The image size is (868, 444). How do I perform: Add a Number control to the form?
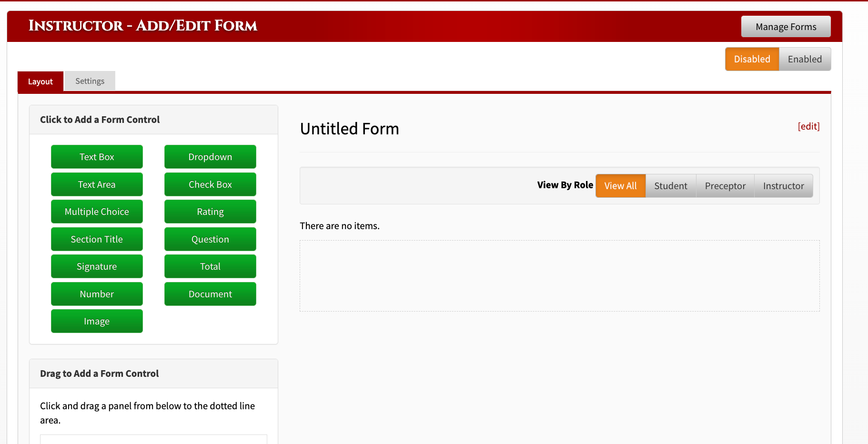pos(97,294)
